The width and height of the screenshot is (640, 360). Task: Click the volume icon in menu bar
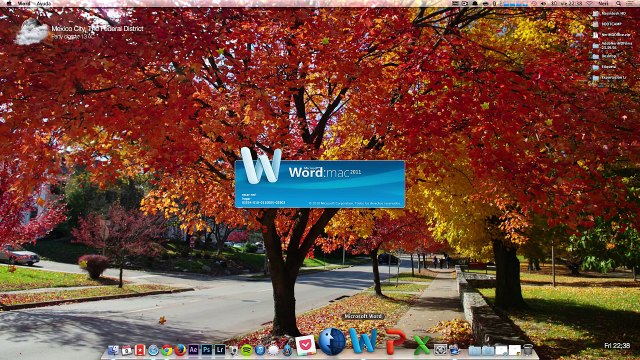click(543, 3)
